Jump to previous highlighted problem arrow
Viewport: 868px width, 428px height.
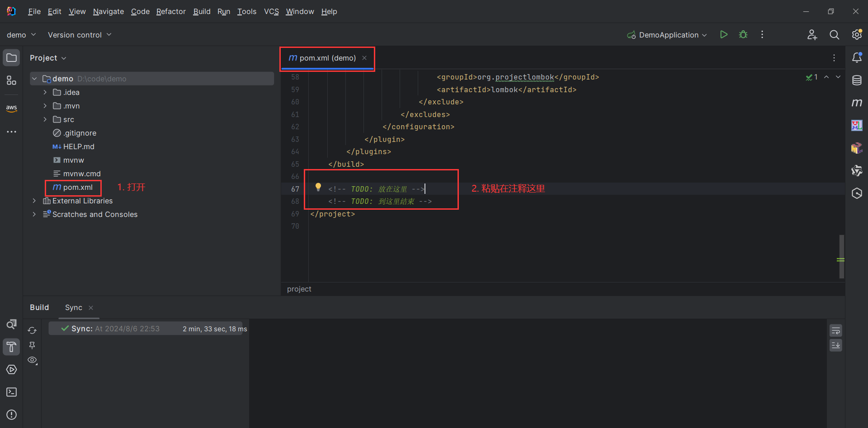826,77
